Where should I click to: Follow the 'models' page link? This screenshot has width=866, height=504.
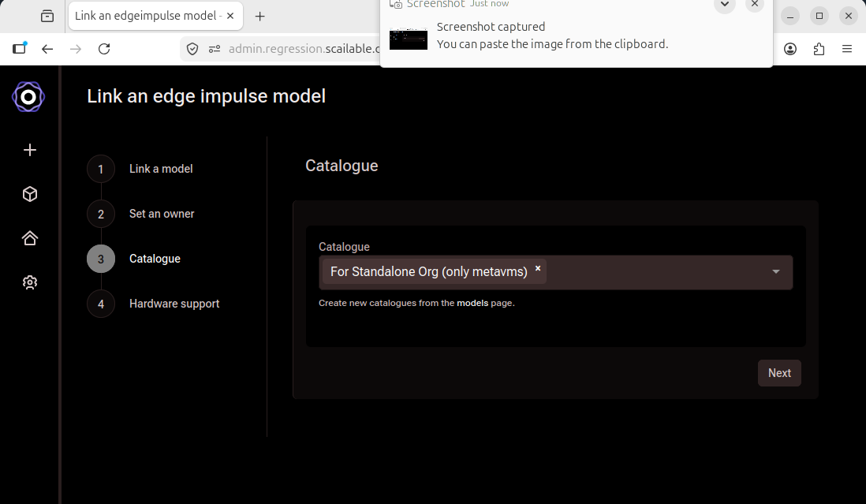(472, 303)
